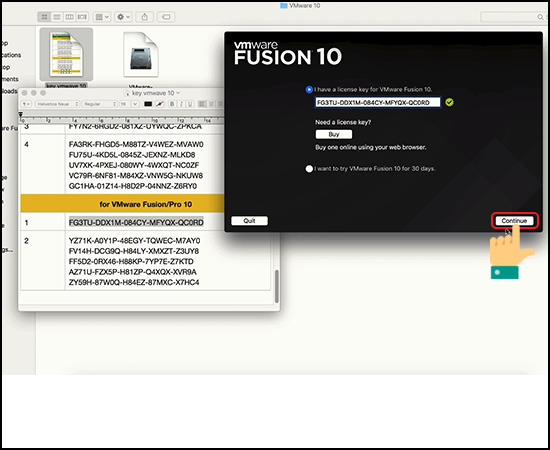Expand the font size arrow dropdown

click(135, 104)
